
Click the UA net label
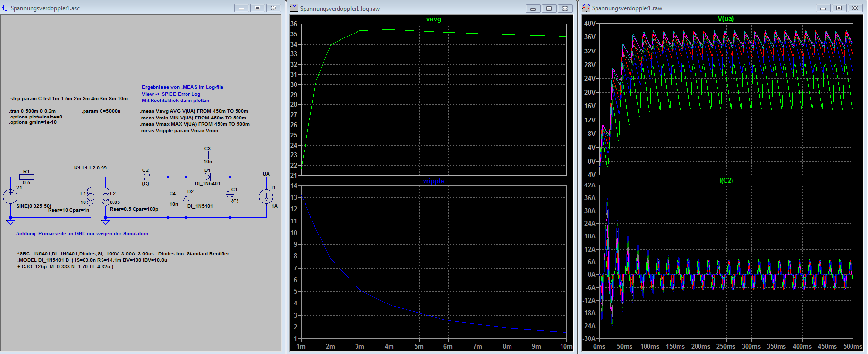266,174
